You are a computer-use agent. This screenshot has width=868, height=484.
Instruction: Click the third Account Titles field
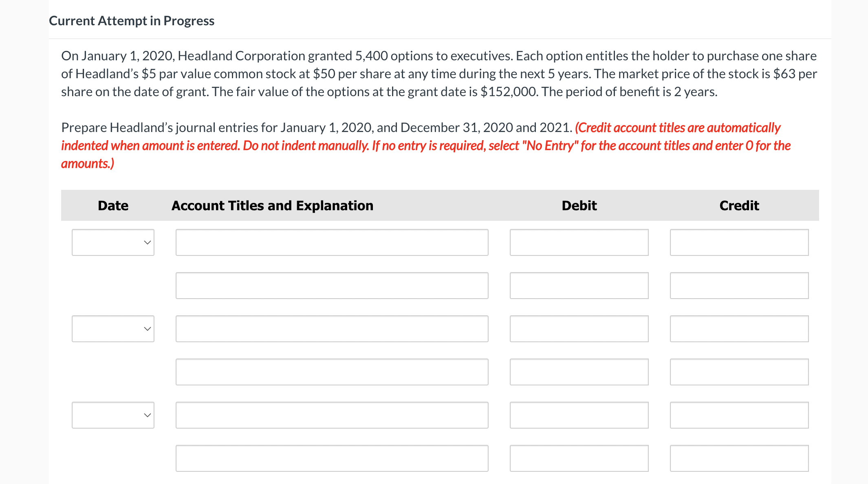(x=332, y=329)
